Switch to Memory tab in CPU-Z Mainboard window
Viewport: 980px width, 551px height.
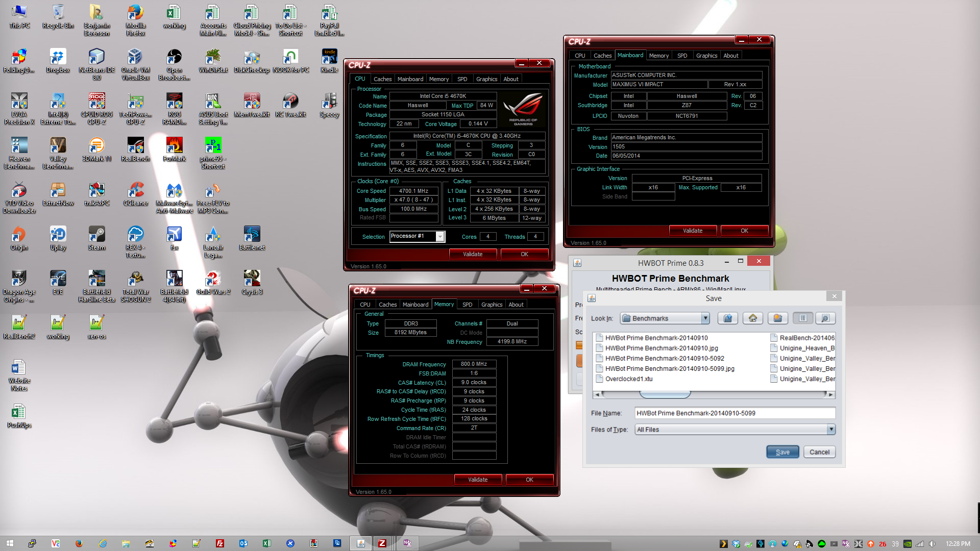pyautogui.click(x=658, y=56)
